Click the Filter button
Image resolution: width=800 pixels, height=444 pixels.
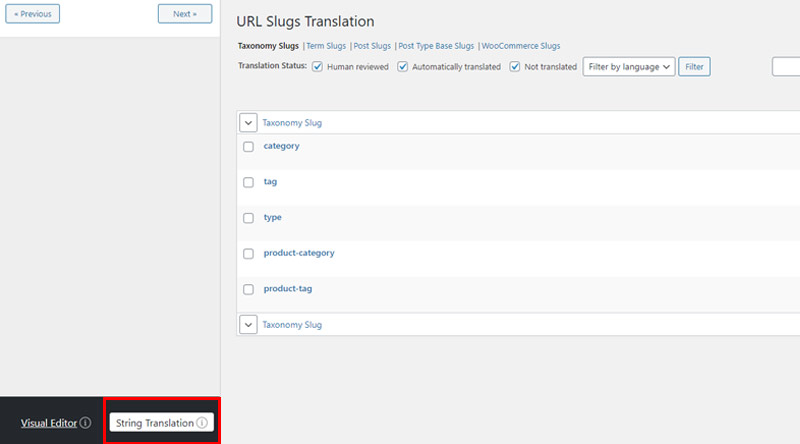pos(694,67)
